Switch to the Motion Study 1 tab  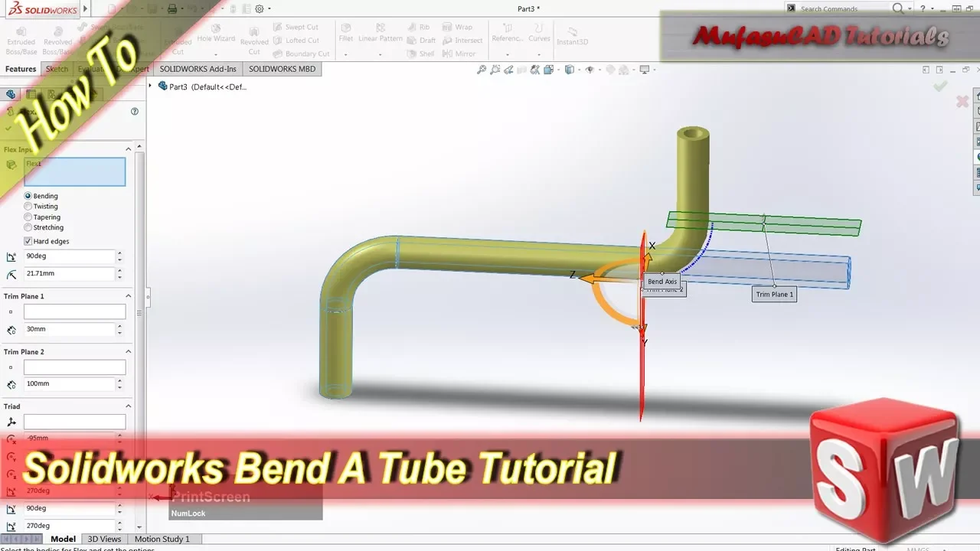[162, 539]
